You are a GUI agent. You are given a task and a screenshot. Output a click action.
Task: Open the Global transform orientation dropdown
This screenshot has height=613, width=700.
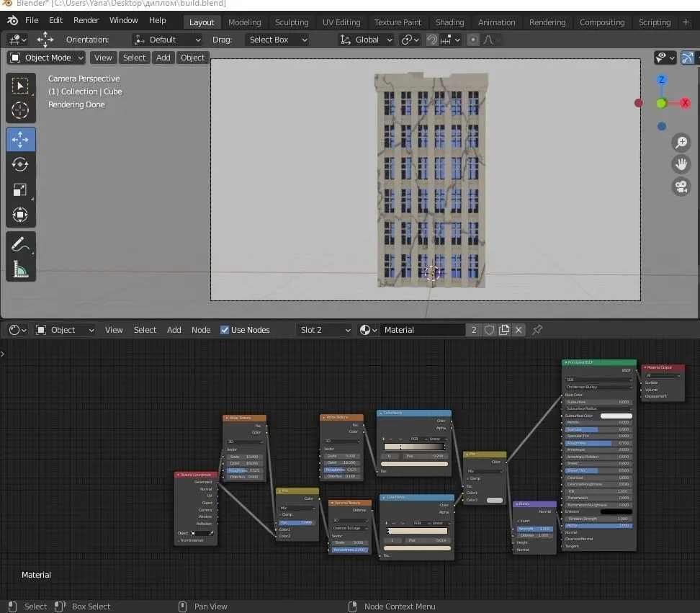pyautogui.click(x=367, y=40)
